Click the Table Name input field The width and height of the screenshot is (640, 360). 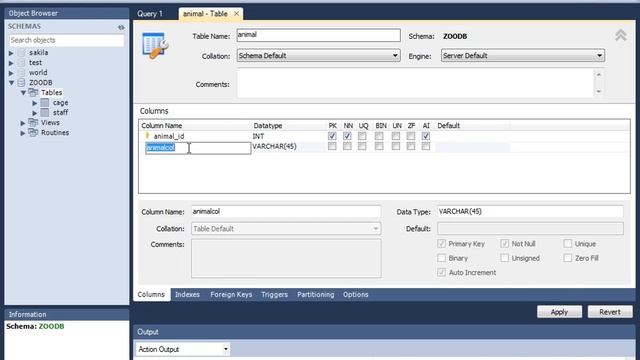318,35
